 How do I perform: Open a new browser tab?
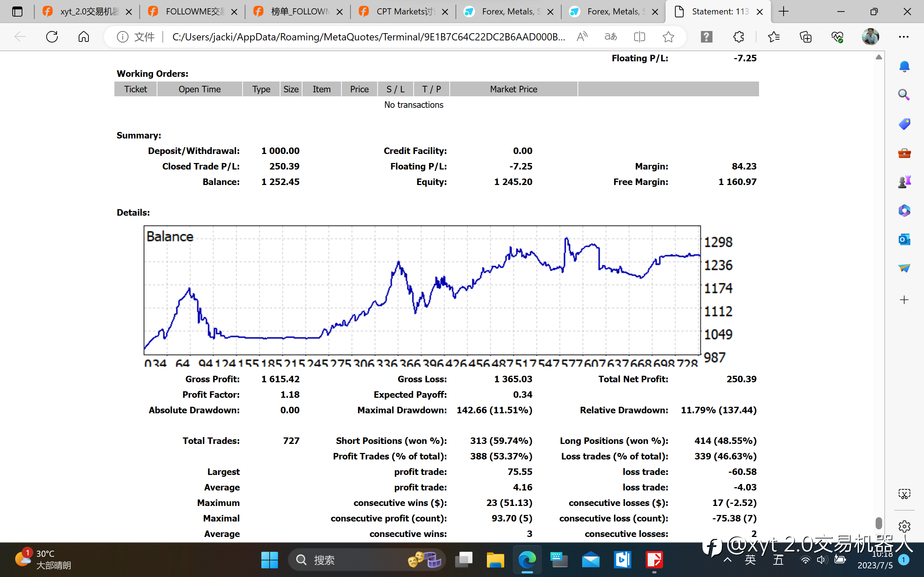click(784, 12)
